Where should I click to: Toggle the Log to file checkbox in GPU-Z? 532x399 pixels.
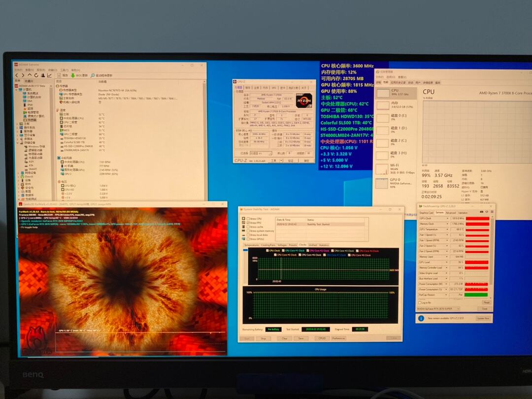coord(420,302)
